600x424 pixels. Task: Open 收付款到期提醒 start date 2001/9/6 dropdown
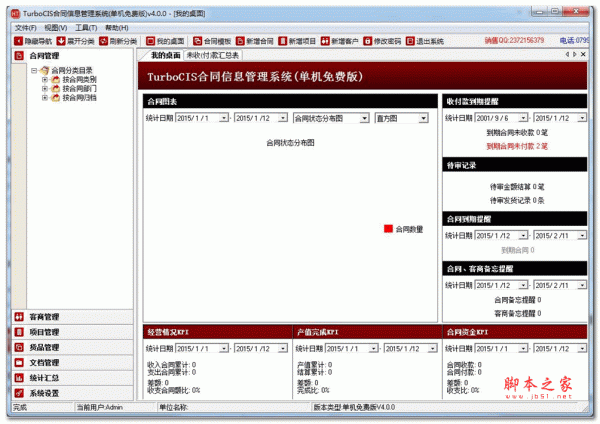tap(523, 118)
